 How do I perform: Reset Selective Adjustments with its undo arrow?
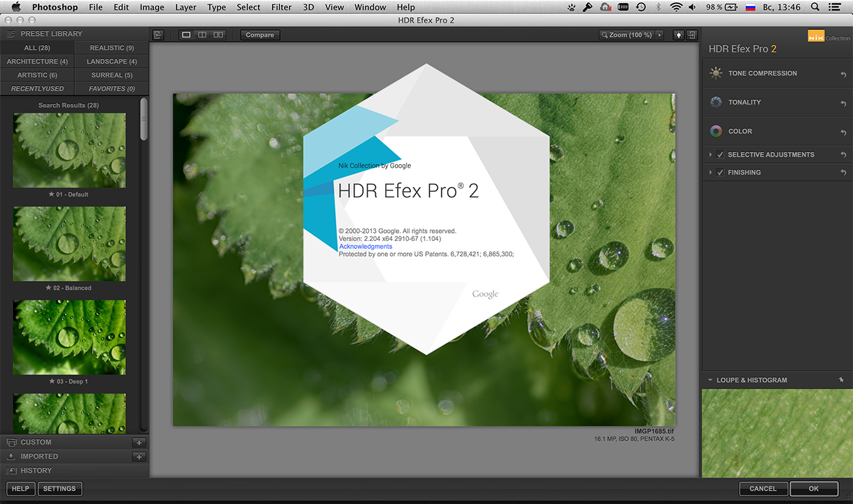click(x=843, y=155)
